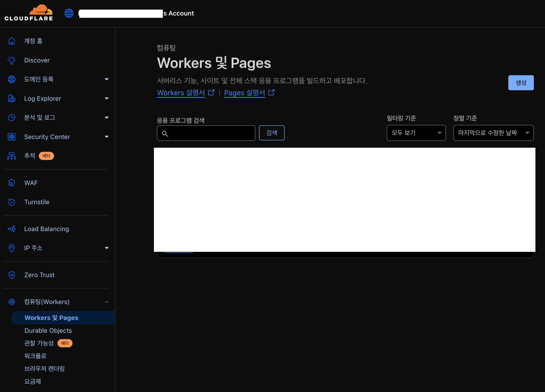Collapse the 컴퓨팅(Workers) section
545x392 pixels.
tap(106, 302)
